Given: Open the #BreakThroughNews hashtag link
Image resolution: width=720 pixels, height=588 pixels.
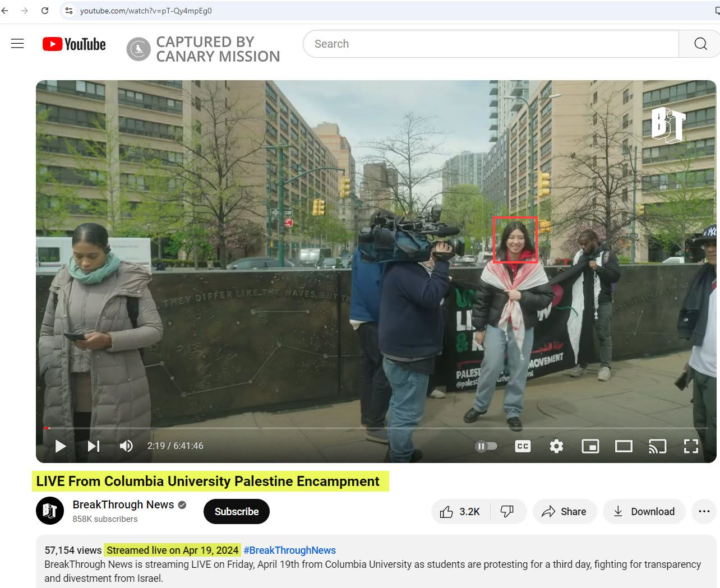Looking at the screenshot, I should (289, 550).
